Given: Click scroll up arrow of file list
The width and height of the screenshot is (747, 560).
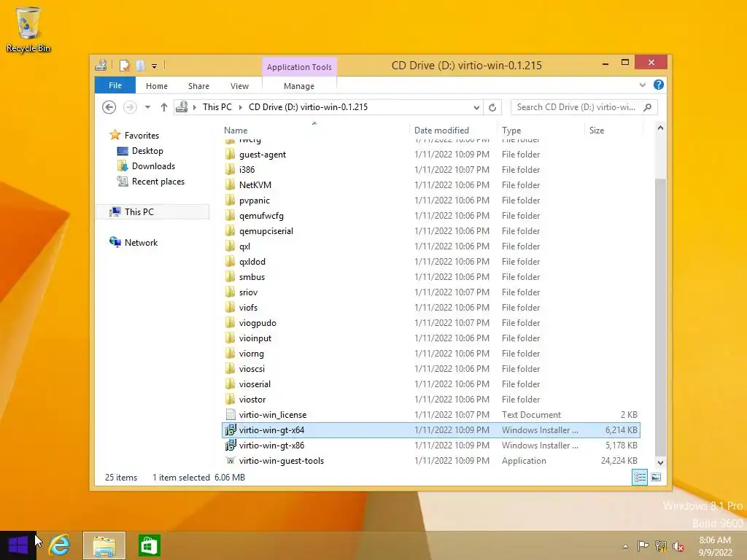Looking at the screenshot, I should tap(660, 128).
